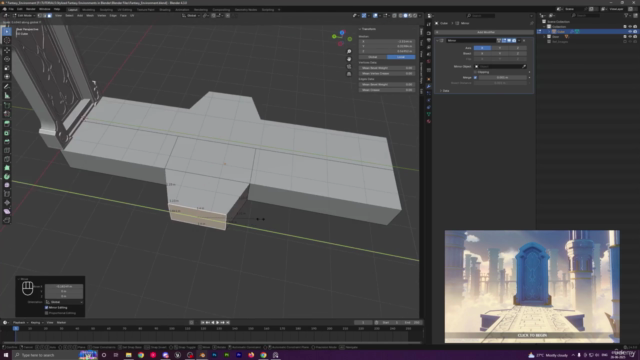Uncheck Mirror Editing in Move panel

(47, 307)
